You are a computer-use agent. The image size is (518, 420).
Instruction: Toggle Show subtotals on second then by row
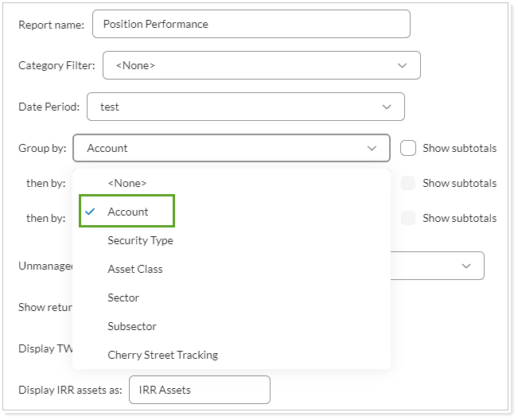point(408,218)
